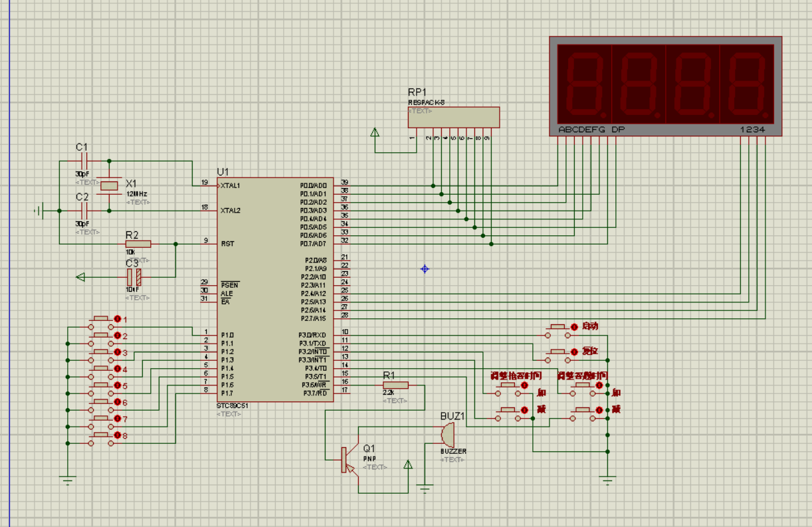Screen dimensions: 812x527
Task: Select the STC89C51 microcontroller U1 chip body
Action: pos(274,289)
